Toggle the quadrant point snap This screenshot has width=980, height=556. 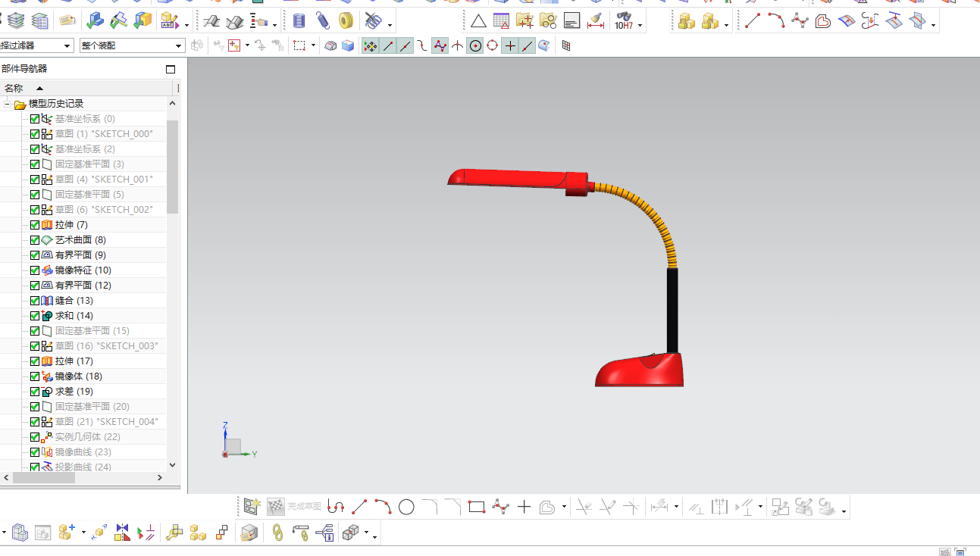493,46
